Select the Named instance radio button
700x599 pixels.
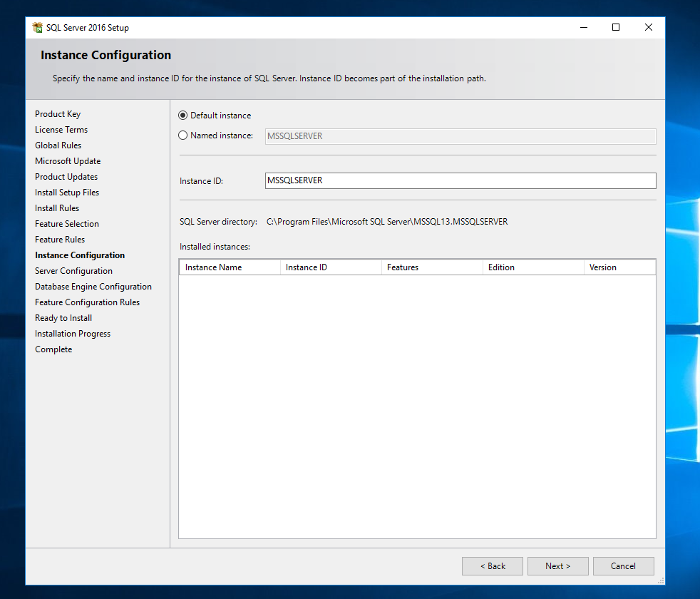[x=182, y=135]
